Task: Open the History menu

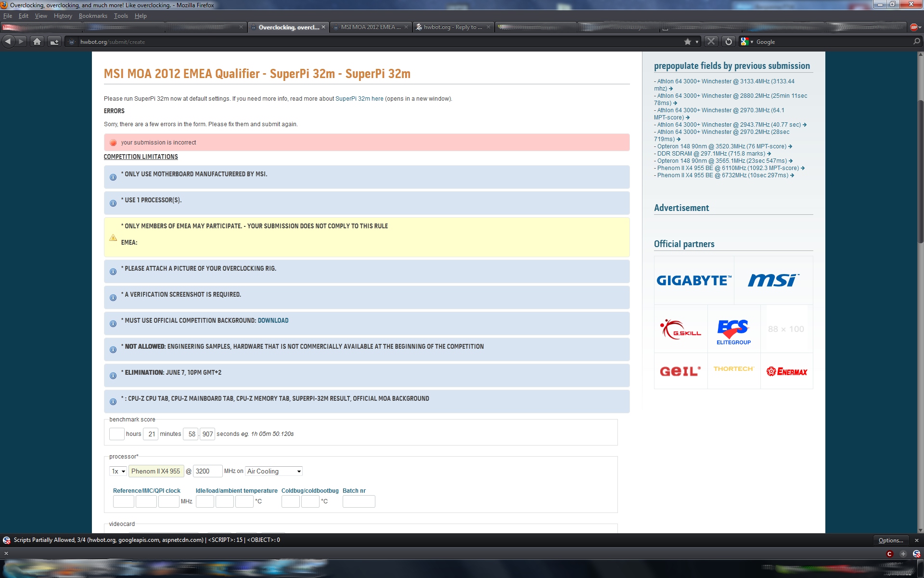Action: [x=63, y=16]
